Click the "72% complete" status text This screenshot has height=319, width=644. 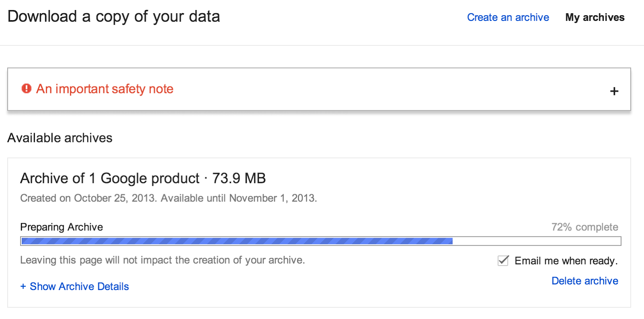tap(584, 227)
